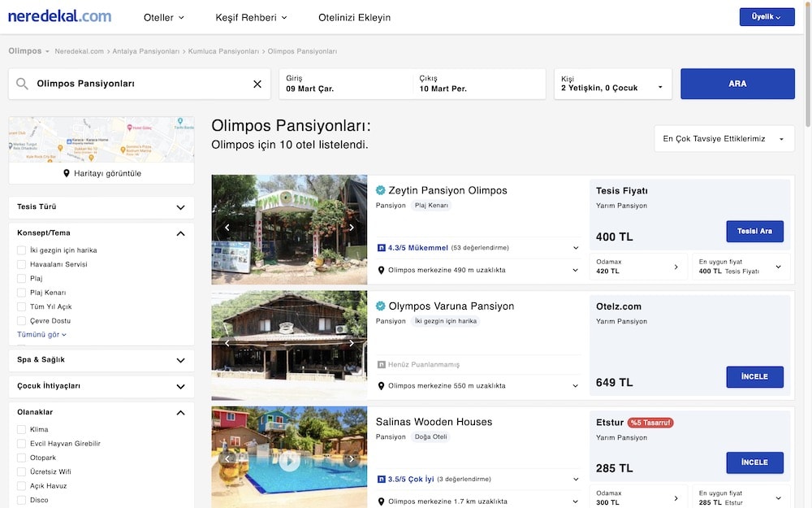Show next photo of Zeytin Pansiyon Olimpos
812x508 pixels.
(x=352, y=228)
